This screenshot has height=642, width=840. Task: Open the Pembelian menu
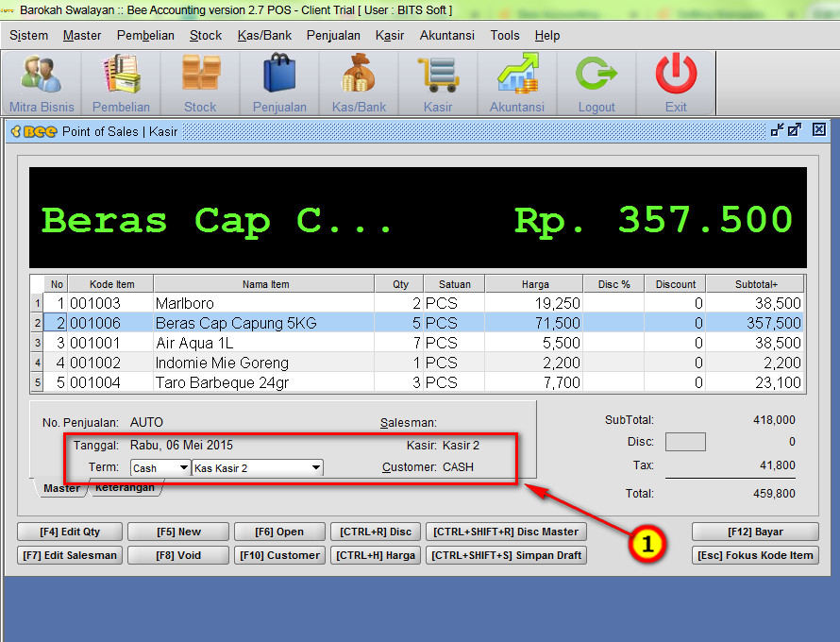(x=145, y=35)
